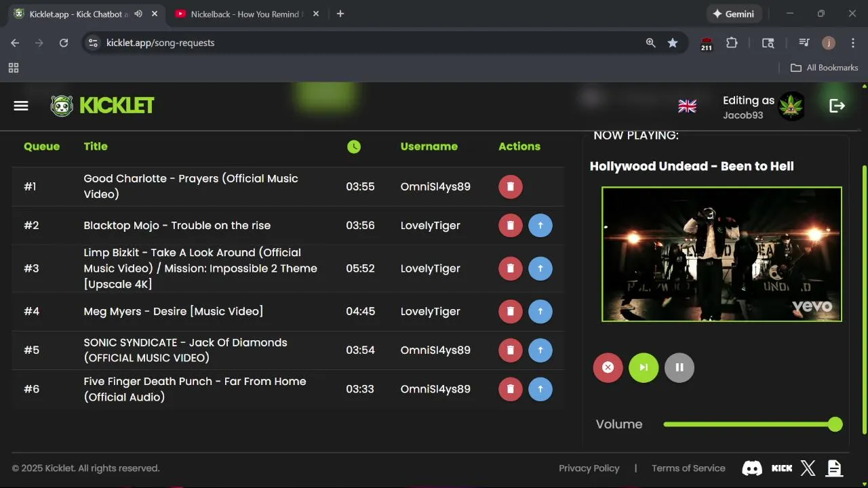
Task: Log out using the exit icon
Action: [837, 106]
